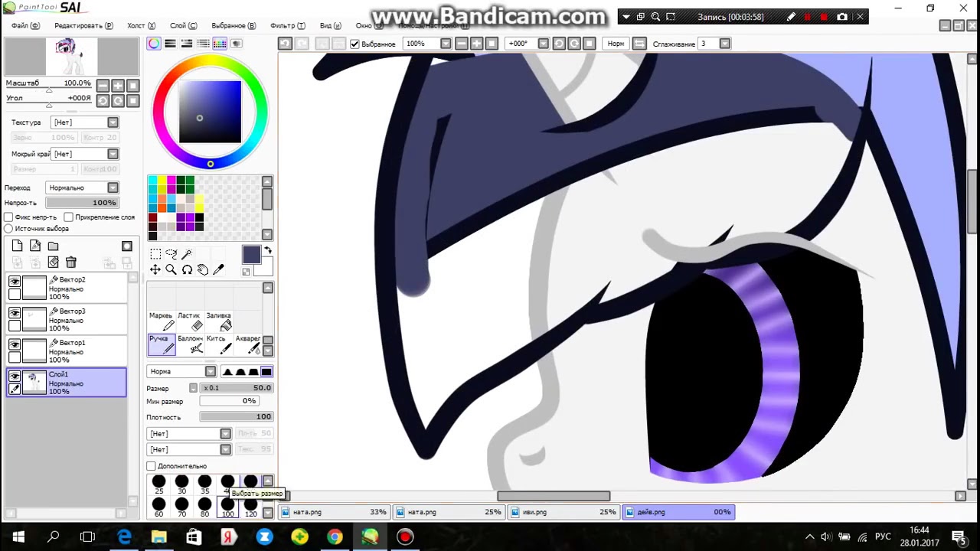Select the rotate canvas tool
The height and width of the screenshot is (551, 980).
(187, 269)
